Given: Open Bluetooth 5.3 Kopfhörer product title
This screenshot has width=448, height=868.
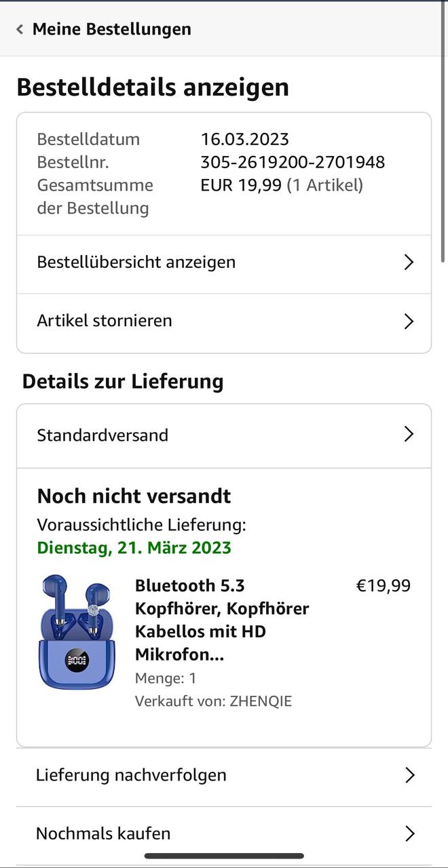Looking at the screenshot, I should coord(222,620).
